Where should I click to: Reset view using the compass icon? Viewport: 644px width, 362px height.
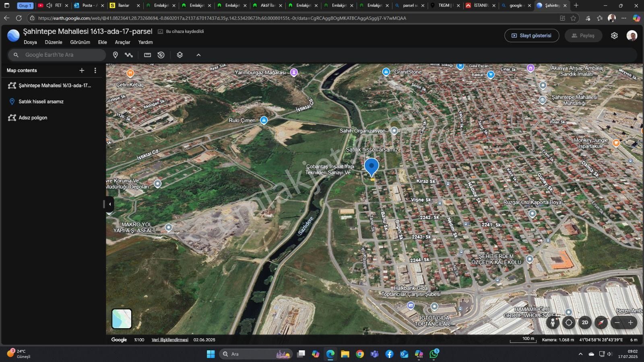coord(601,323)
